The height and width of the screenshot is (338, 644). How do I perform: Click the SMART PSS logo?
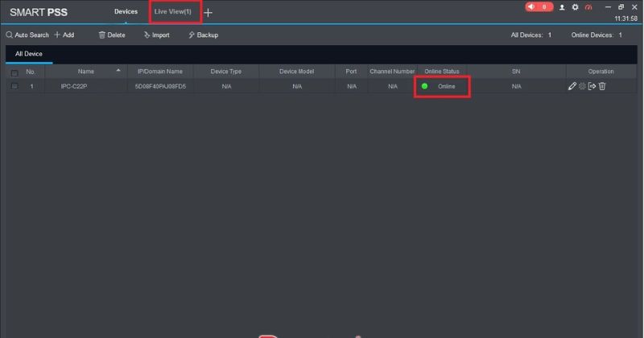click(39, 12)
